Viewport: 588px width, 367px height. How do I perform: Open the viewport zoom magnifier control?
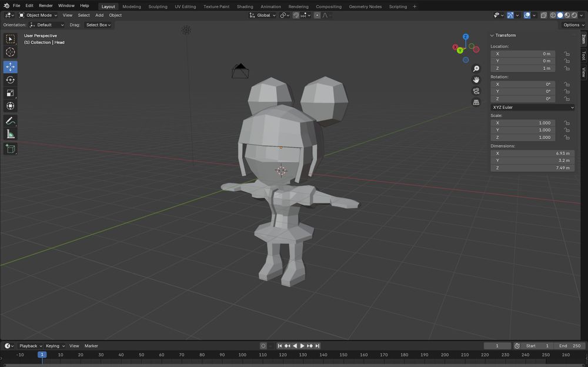[476, 69]
